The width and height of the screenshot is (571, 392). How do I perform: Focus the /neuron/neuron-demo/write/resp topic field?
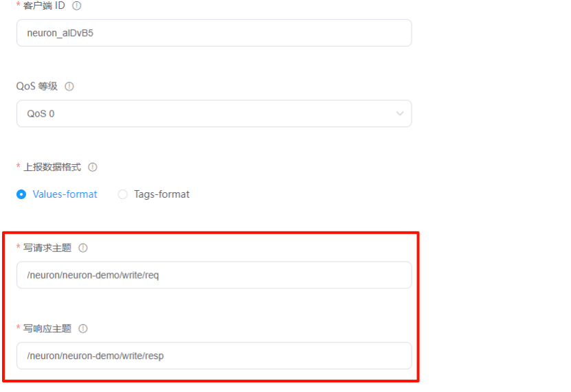click(x=214, y=356)
